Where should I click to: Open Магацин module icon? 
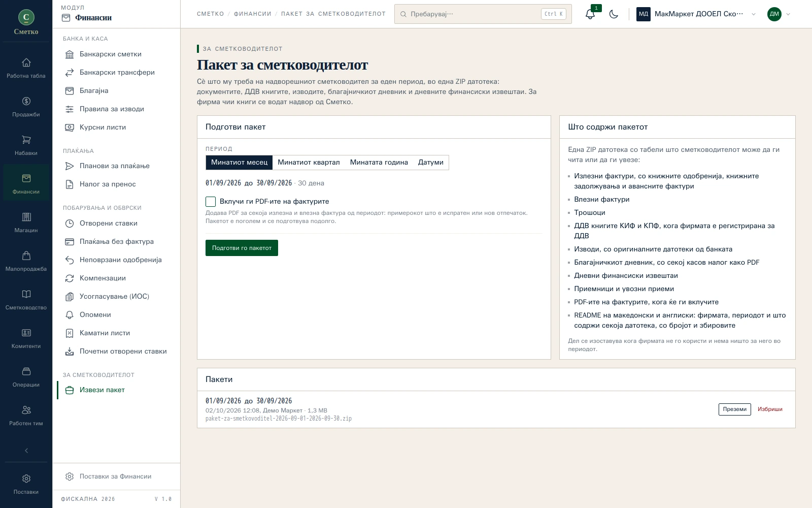[26, 223]
